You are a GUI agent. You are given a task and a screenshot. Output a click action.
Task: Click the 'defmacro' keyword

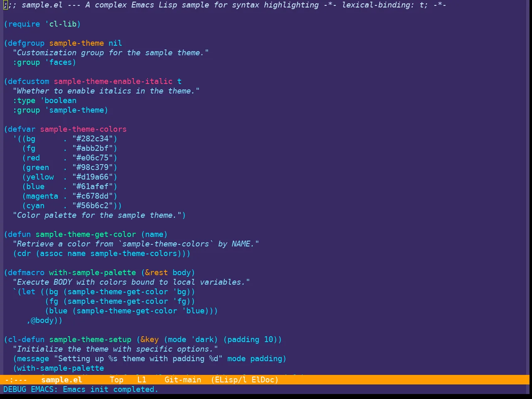click(x=26, y=273)
